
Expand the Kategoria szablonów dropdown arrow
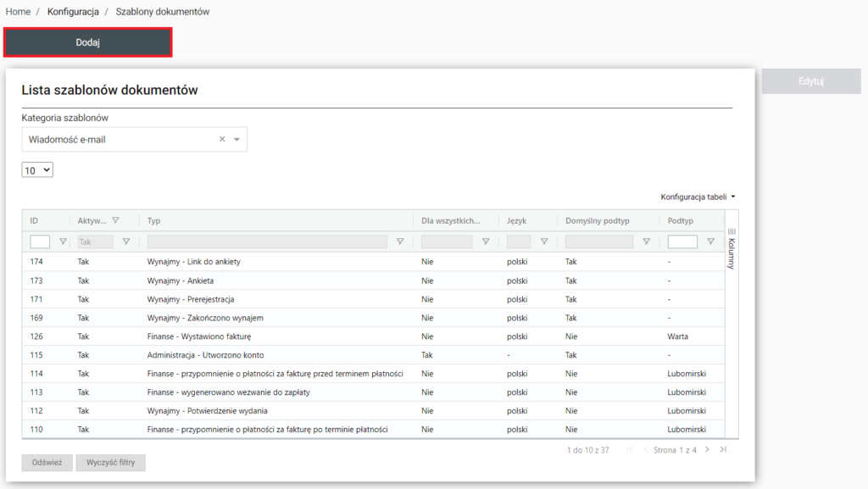237,140
